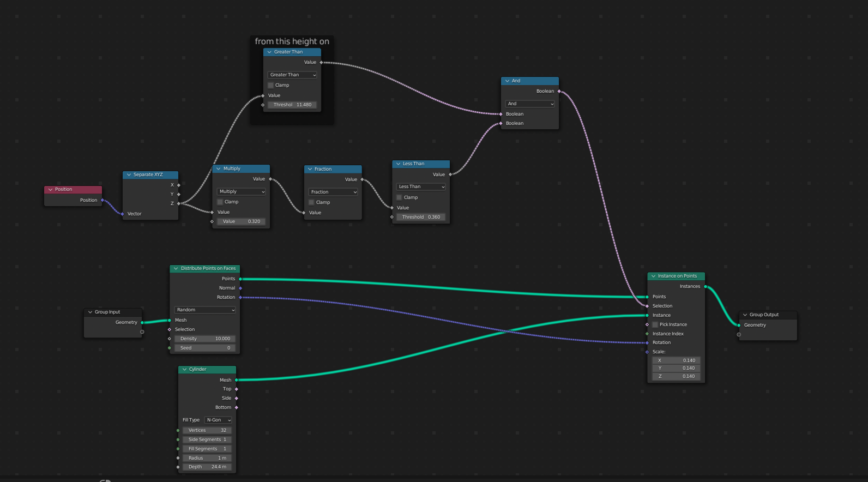Click the Less Than Threshold 0.360 field

[x=421, y=218]
